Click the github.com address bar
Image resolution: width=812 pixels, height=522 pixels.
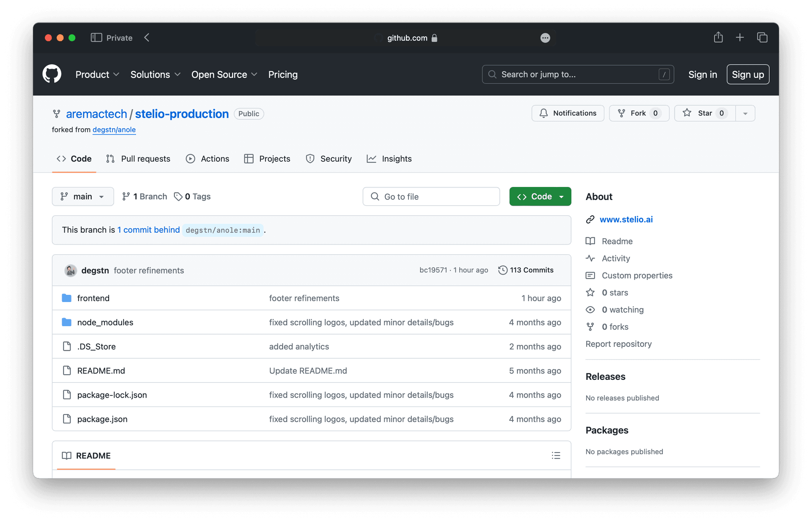406,38
